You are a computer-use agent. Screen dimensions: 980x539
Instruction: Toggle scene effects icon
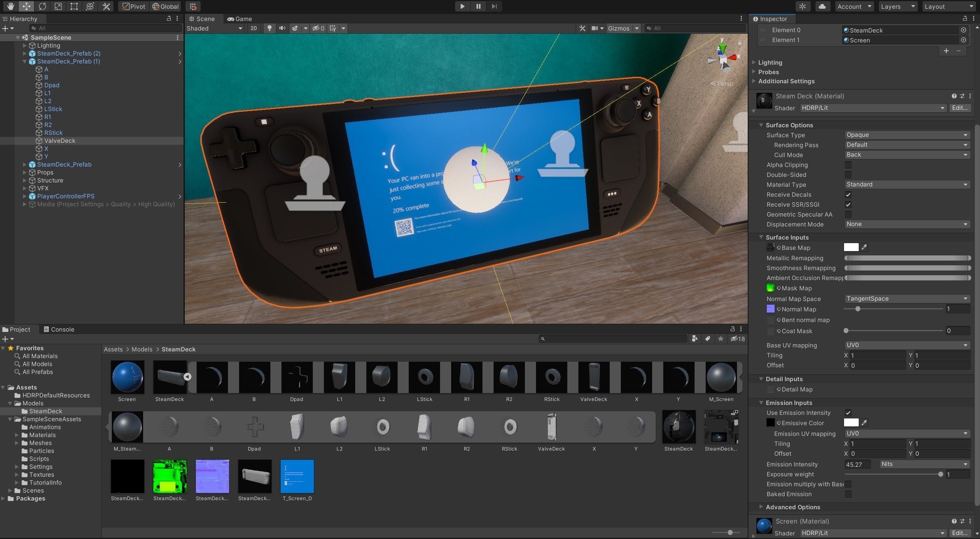pos(295,28)
